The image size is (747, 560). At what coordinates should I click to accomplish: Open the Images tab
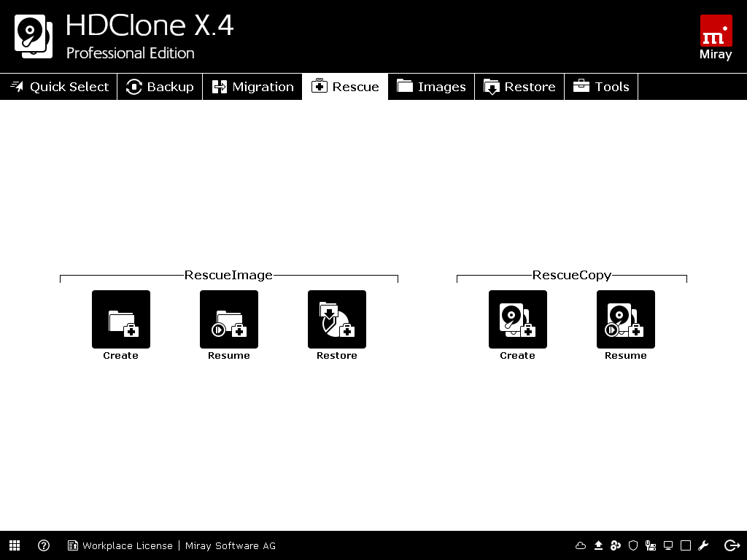(431, 86)
